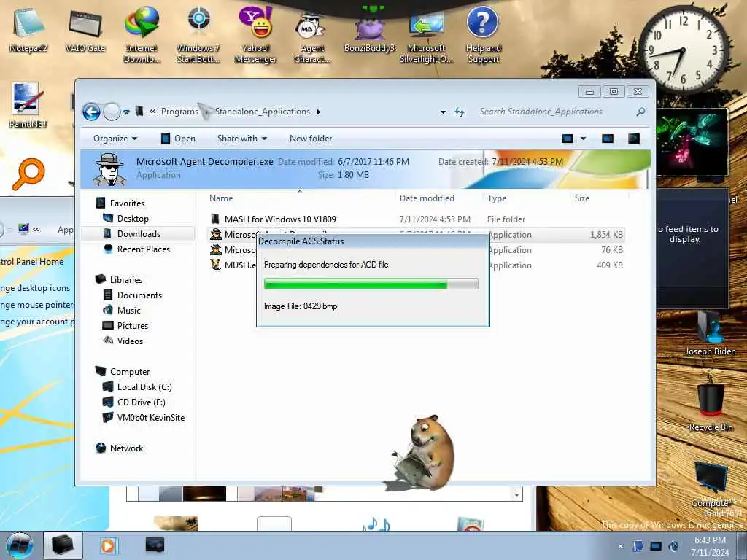Viewport: 747px width, 560px height.
Task: Open the recent locations dropdown beside Forward
Action: pos(126,112)
